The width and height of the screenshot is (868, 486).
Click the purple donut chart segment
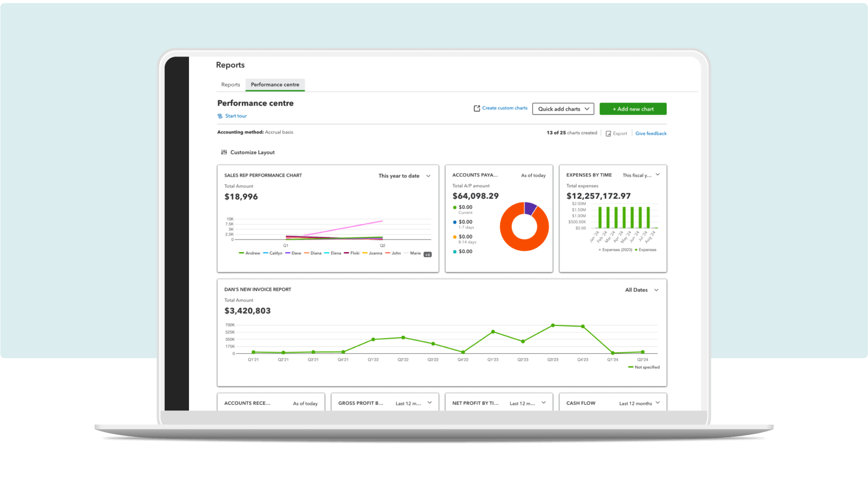[x=530, y=208]
